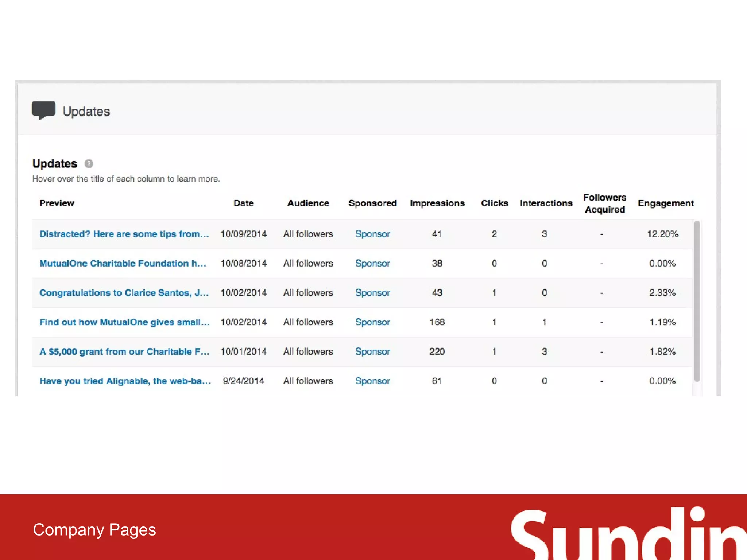The image size is (747, 560).
Task: Click the Clicks column header
Action: (495, 203)
